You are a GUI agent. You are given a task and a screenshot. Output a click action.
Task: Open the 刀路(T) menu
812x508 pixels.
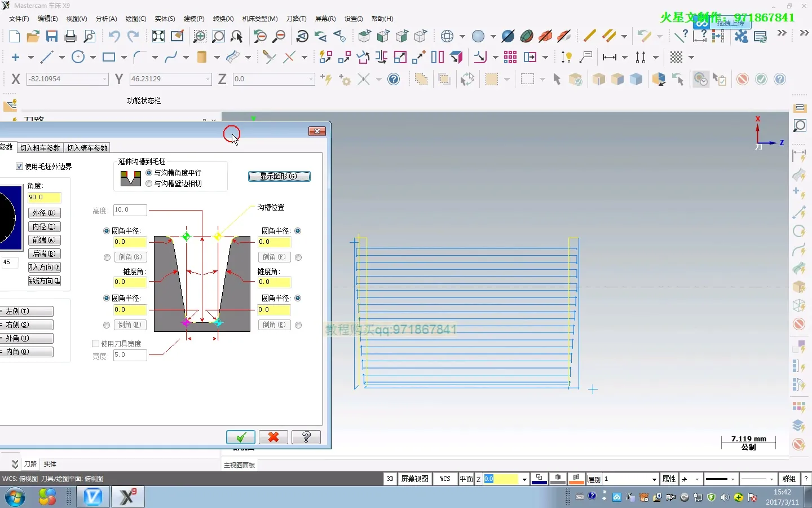coord(296,19)
